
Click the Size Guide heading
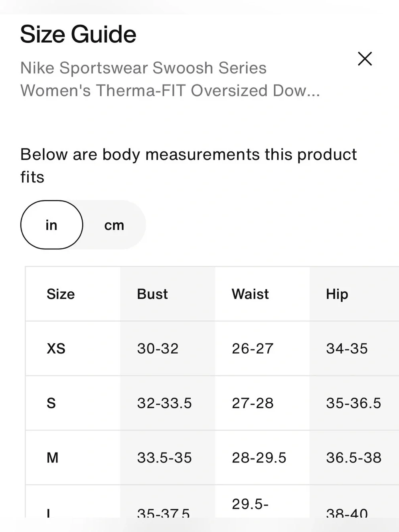(78, 34)
